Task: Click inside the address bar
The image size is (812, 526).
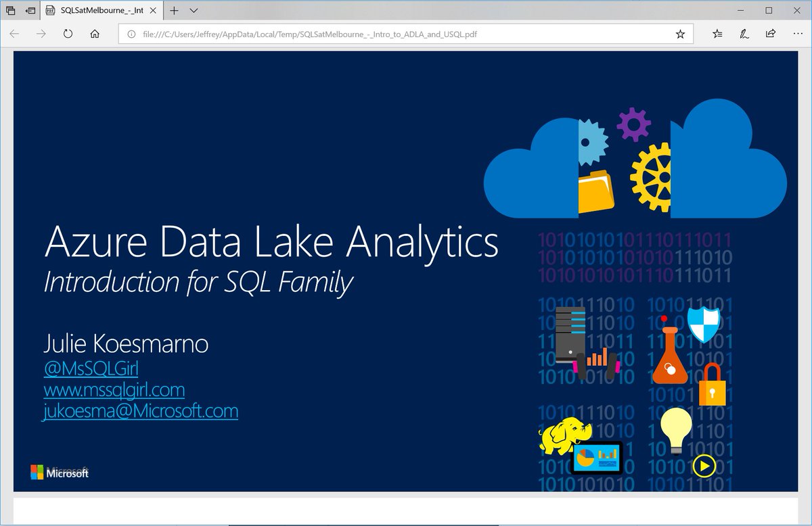Action: coord(406,34)
